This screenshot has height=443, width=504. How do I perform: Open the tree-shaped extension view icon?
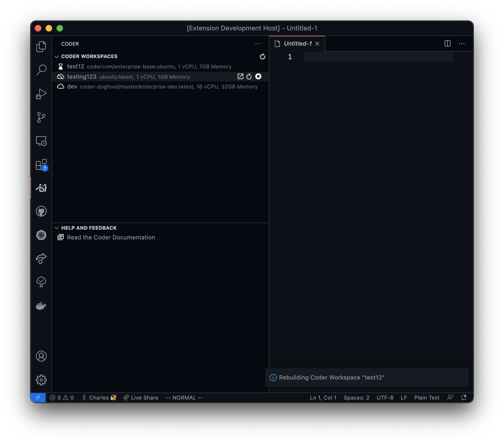point(41,282)
